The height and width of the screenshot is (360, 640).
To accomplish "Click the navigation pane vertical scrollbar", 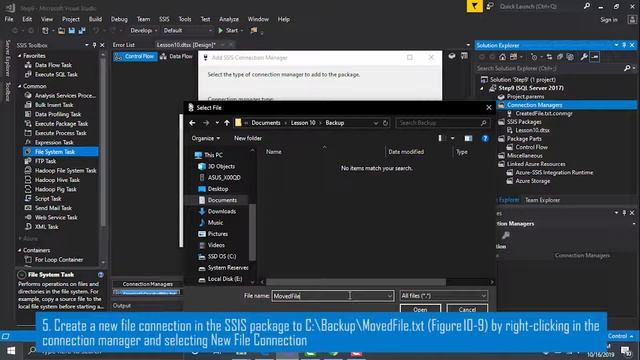I will click(x=252, y=231).
